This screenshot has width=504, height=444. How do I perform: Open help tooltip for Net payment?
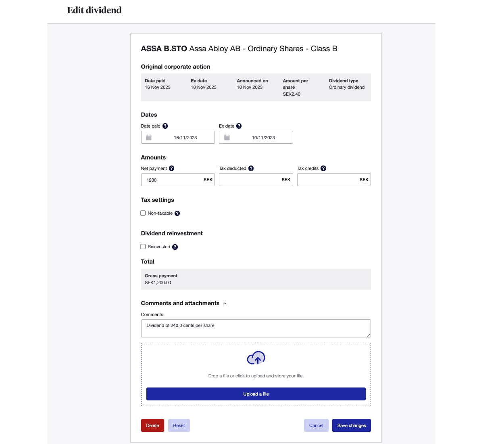[x=172, y=168]
